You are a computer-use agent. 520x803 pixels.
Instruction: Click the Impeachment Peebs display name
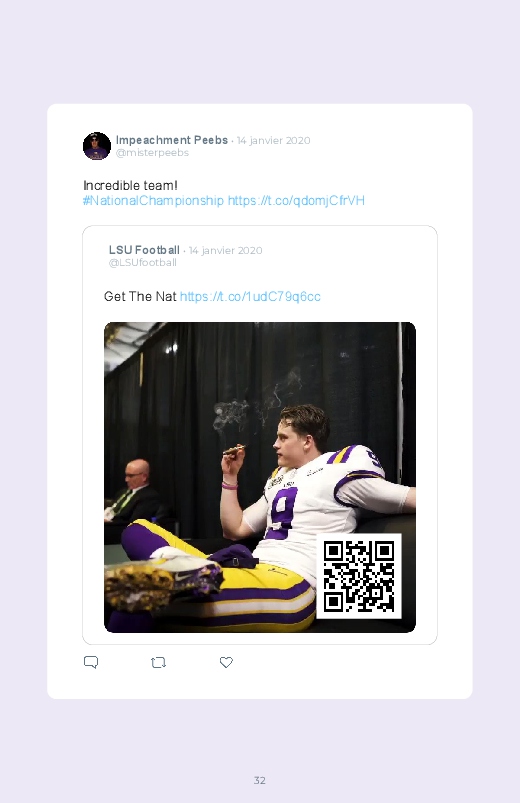tap(172, 140)
